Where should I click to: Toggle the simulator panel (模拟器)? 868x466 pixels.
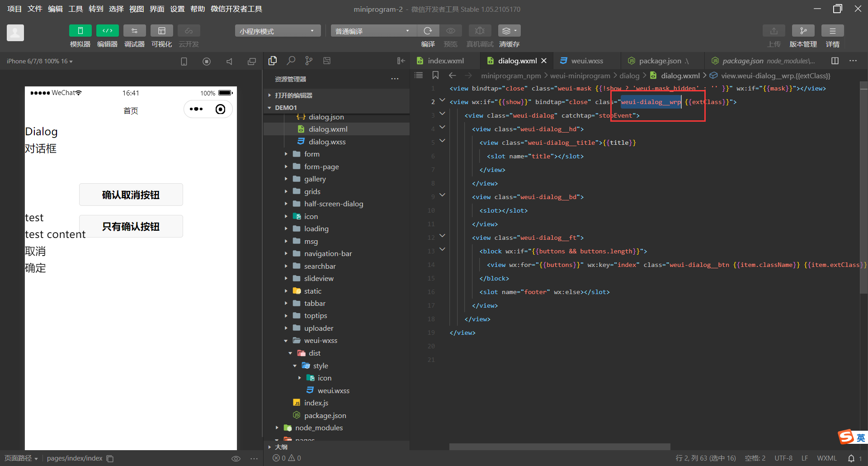80,31
